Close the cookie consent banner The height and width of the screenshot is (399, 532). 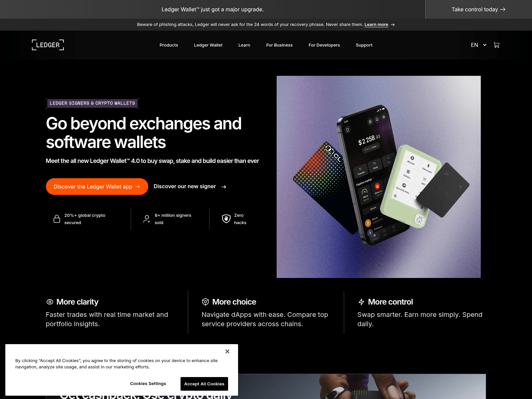[x=227, y=351]
